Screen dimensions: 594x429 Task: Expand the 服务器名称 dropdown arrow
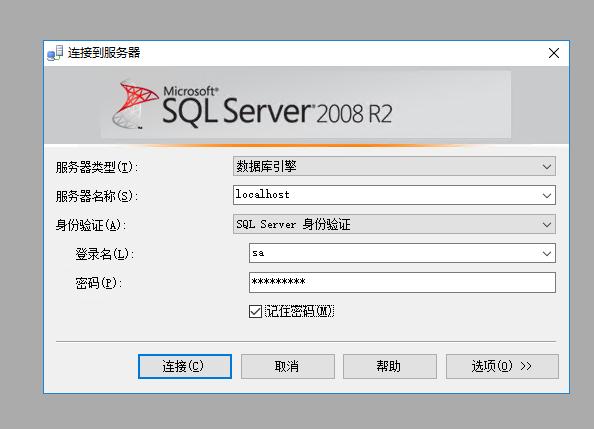click(547, 196)
